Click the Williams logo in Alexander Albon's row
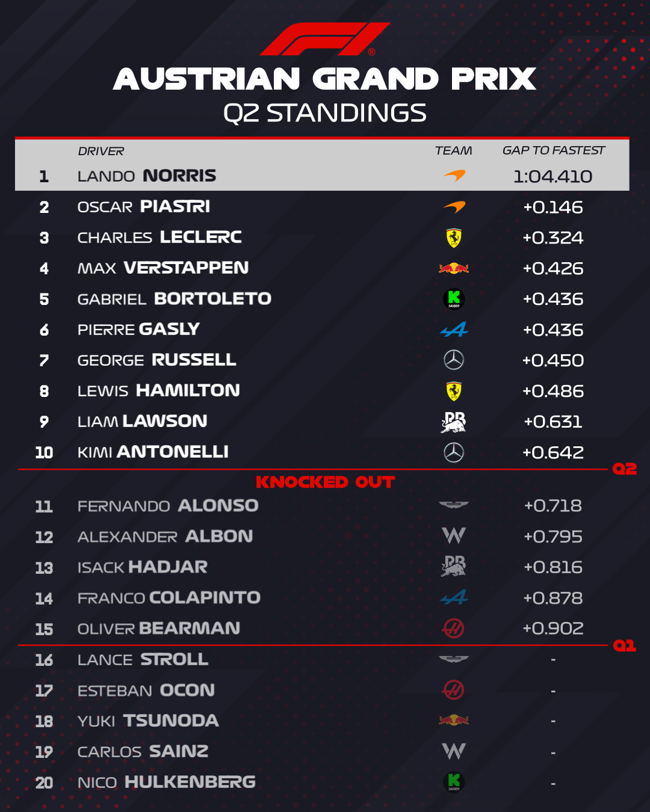650x812 pixels. (x=454, y=536)
